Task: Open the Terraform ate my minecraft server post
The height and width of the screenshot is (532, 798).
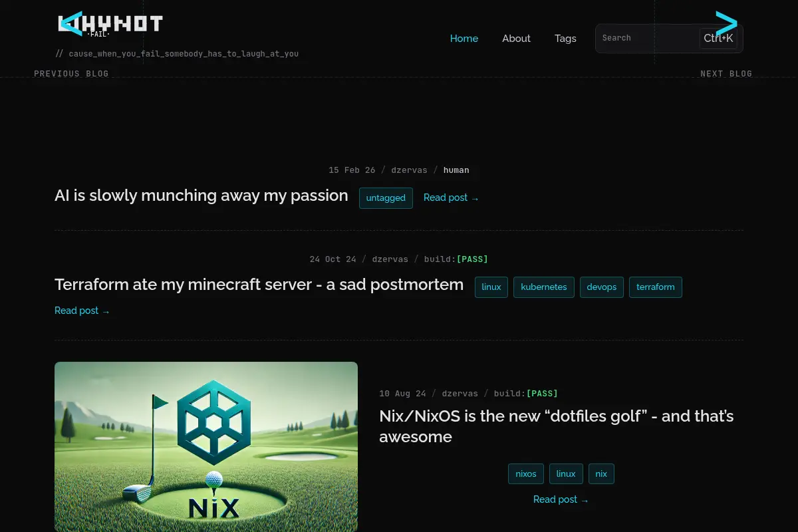Action: [259, 285]
